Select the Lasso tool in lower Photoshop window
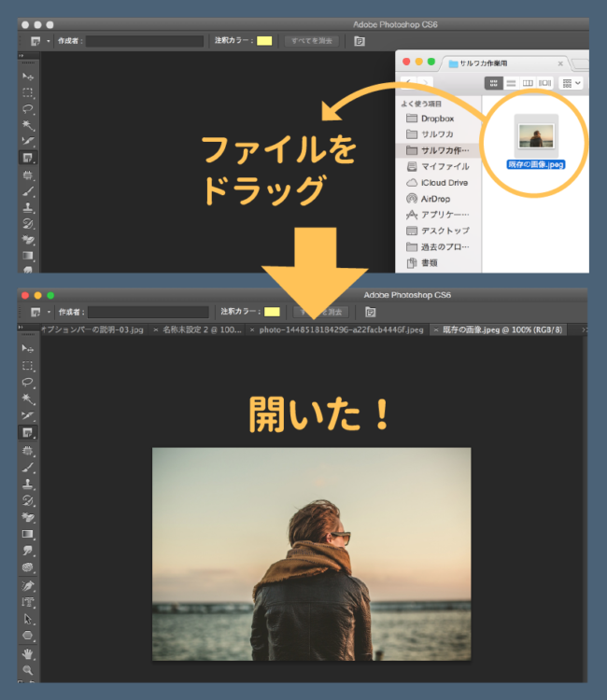The width and height of the screenshot is (607, 700). point(28,382)
